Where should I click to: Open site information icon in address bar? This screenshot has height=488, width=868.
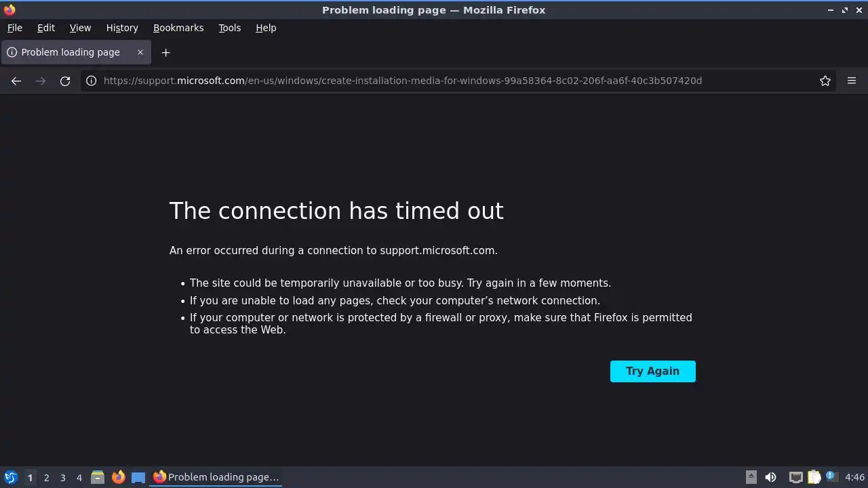(x=91, y=81)
